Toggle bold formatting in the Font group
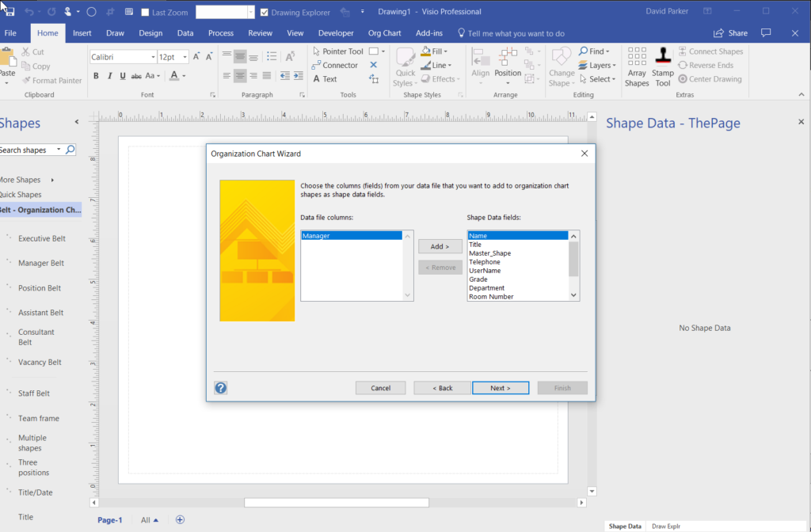Screen dimensions: 811x532 96,75
